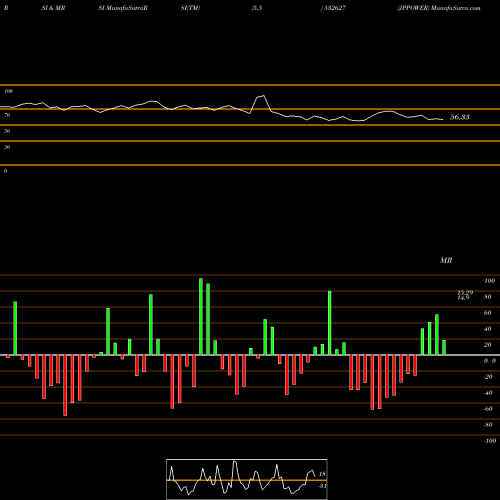500x500 pixels.
Task: Open the mini overview chart thumbnail
Action: 247,479
